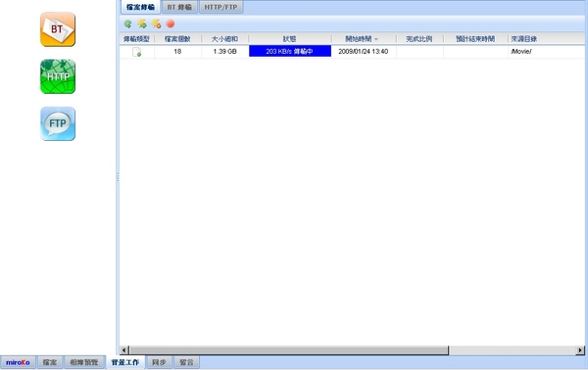588x370 pixels.
Task: Click the horizontal scrollbar thumb
Action: (x=289, y=350)
